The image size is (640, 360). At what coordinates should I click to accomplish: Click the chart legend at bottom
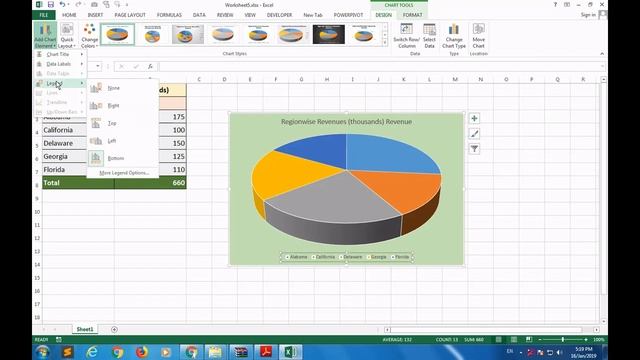347,257
